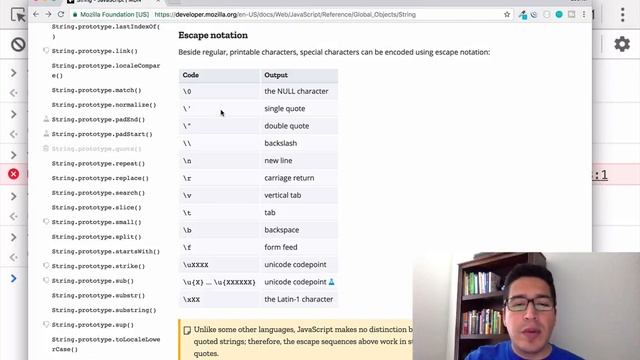This screenshot has height=360, width=640.
Task: Open String.prototype.sup() link
Action: click(93, 325)
